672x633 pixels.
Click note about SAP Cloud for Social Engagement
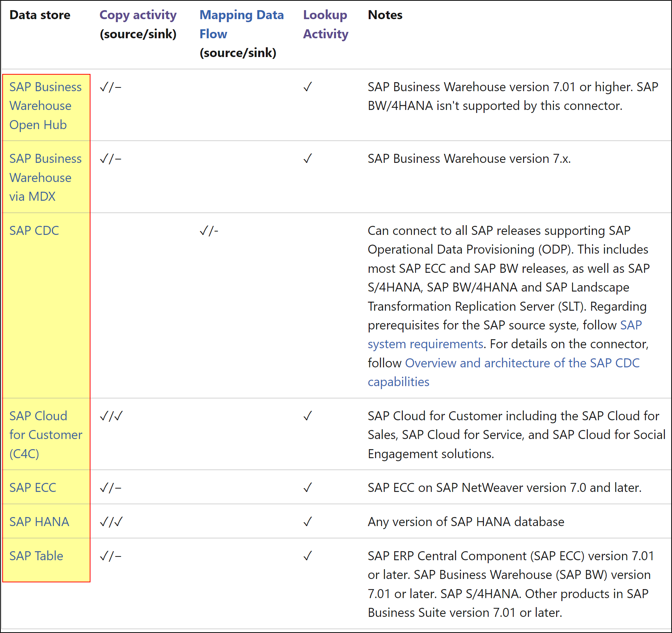[517, 435]
